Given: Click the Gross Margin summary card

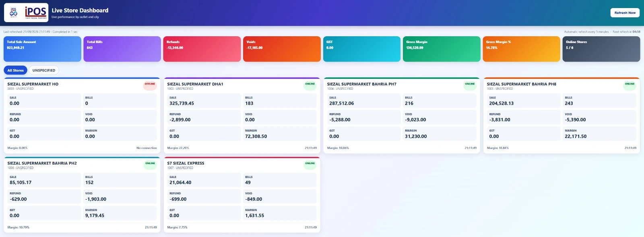Looking at the screenshot, I should tap(442, 49).
